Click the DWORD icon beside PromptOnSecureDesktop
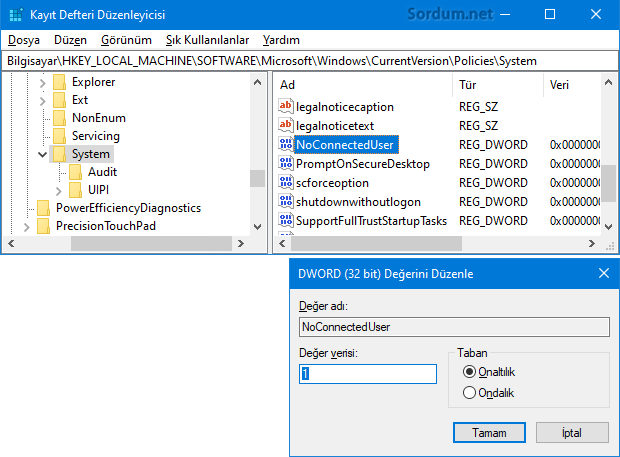Image resolution: width=620 pixels, height=457 pixels. click(285, 163)
